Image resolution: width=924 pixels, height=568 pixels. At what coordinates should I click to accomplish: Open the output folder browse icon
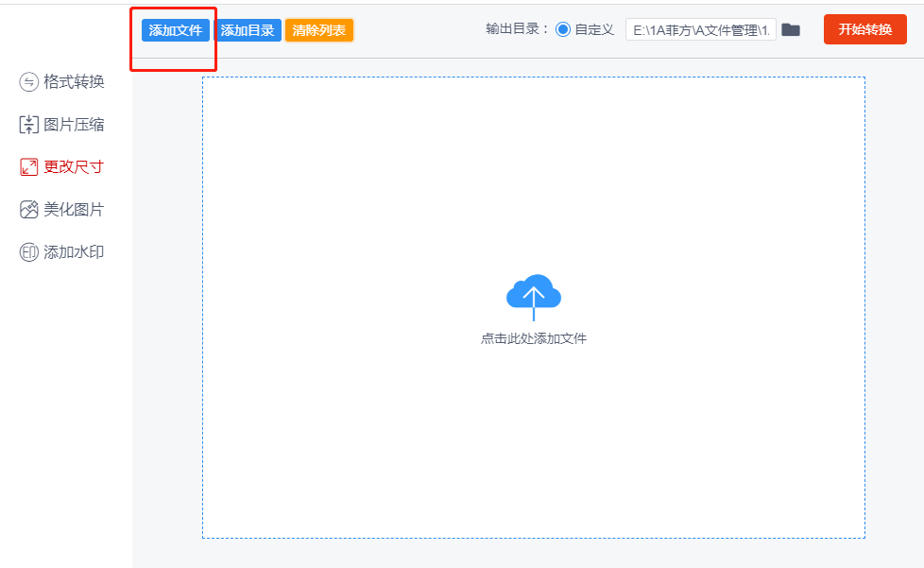pyautogui.click(x=791, y=30)
